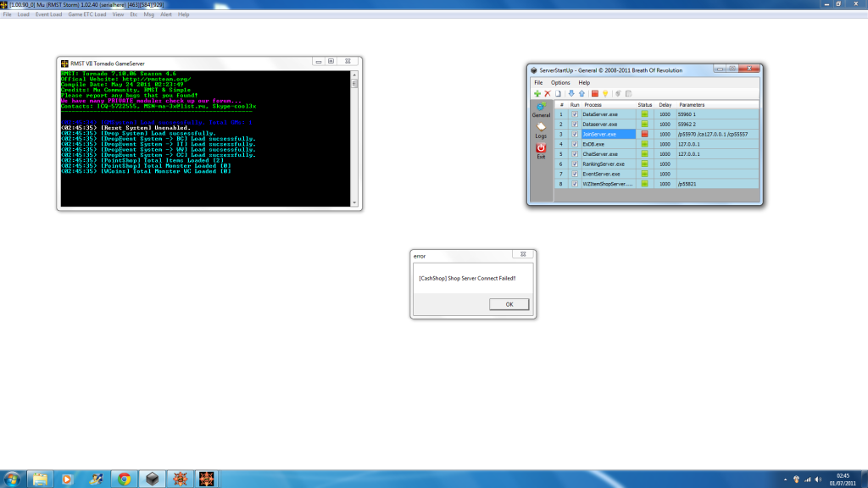Image resolution: width=868 pixels, height=488 pixels.
Task: Click the red X Delete process icon
Action: pyautogui.click(x=547, y=93)
